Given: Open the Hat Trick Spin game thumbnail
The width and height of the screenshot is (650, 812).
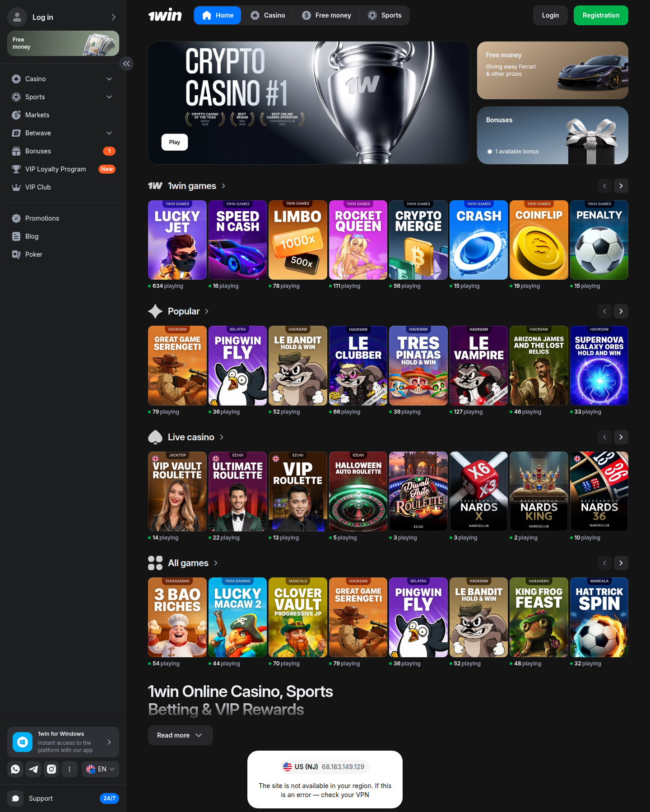Looking at the screenshot, I should [x=599, y=618].
